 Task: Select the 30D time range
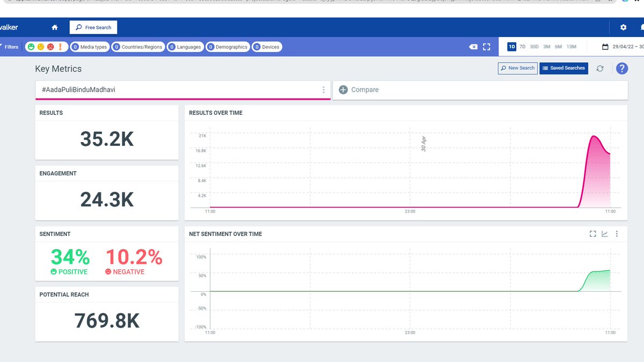[535, 47]
